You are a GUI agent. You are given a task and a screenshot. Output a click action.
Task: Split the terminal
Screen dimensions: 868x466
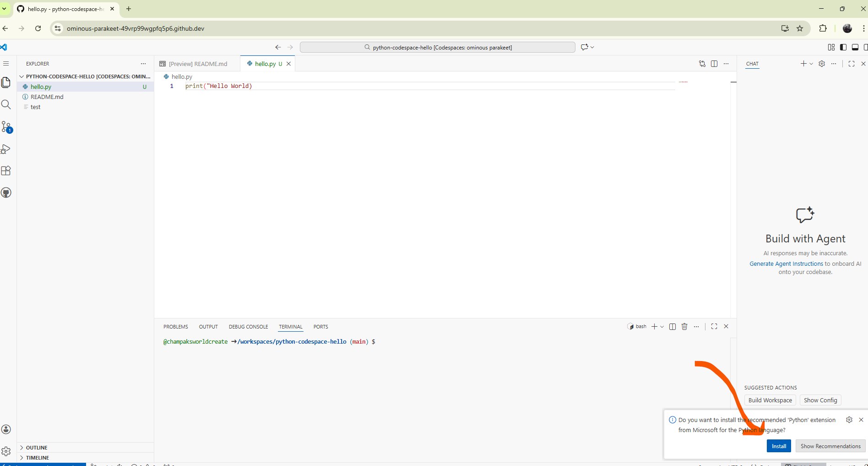[673, 327]
